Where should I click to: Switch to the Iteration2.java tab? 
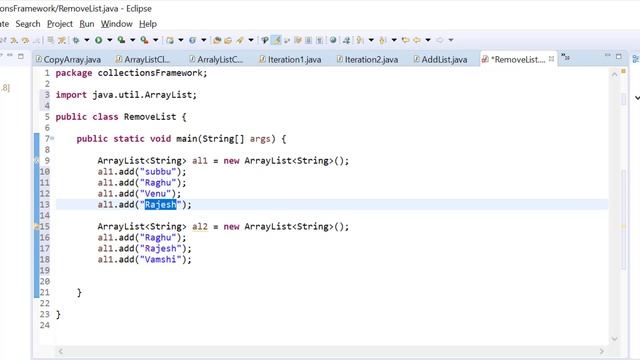pyautogui.click(x=367, y=60)
